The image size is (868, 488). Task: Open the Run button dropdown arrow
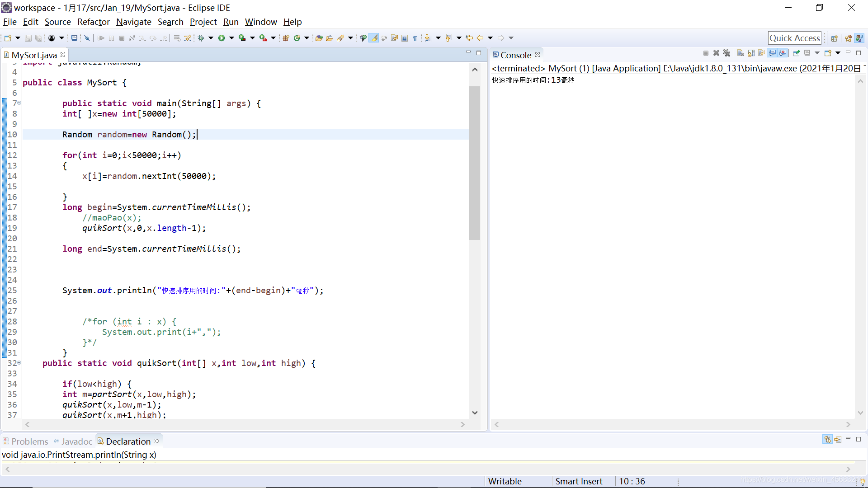coord(231,38)
